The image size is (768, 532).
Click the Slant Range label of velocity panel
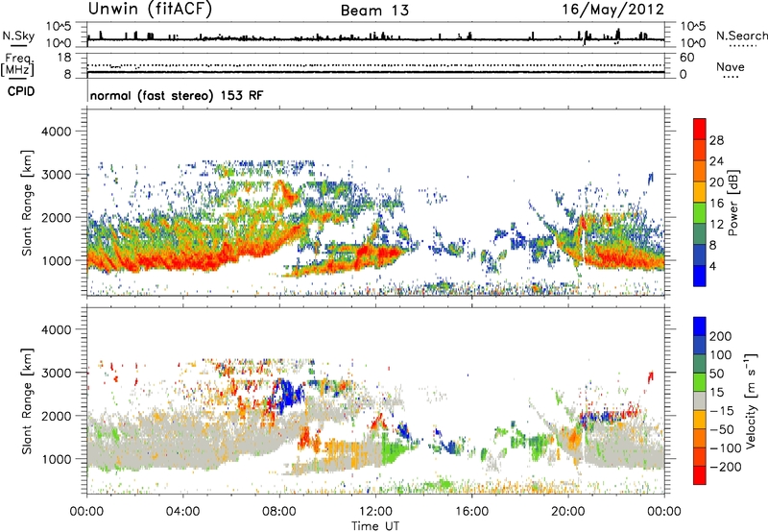tap(27, 401)
